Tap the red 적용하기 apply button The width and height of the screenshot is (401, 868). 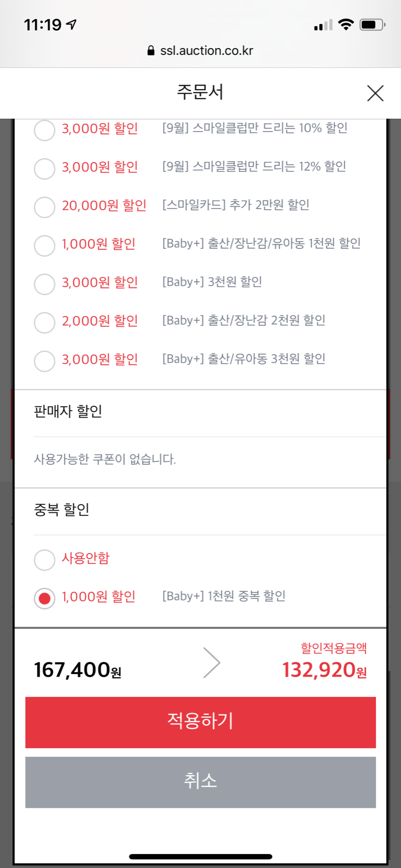(x=200, y=722)
